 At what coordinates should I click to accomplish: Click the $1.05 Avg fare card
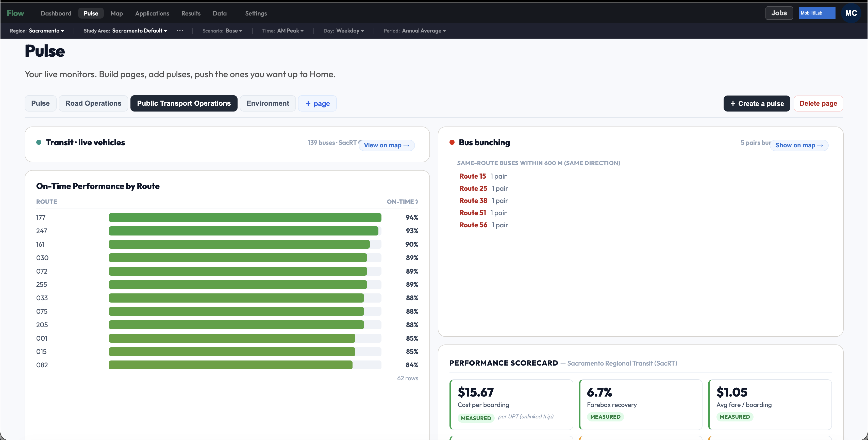[x=770, y=404]
